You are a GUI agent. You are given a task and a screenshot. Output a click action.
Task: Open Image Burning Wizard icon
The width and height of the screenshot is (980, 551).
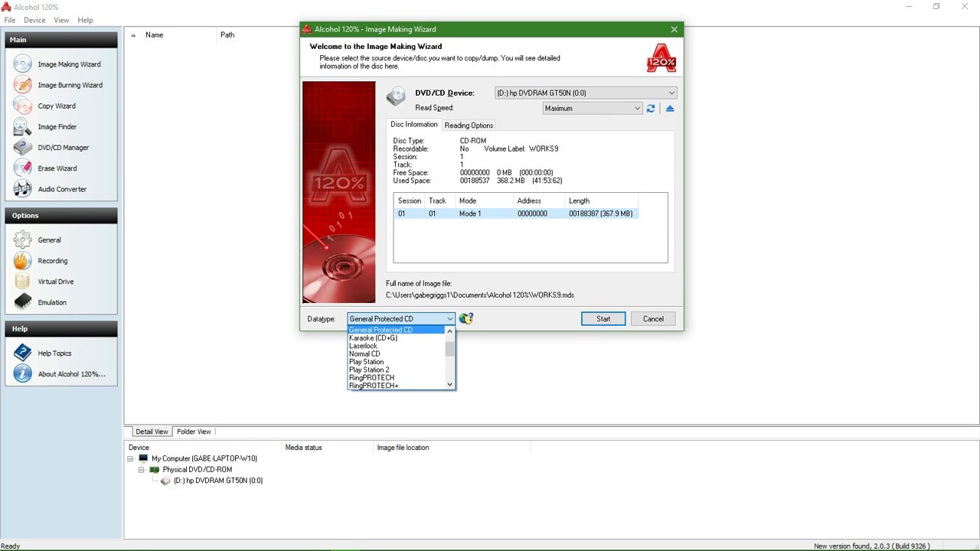(x=23, y=85)
